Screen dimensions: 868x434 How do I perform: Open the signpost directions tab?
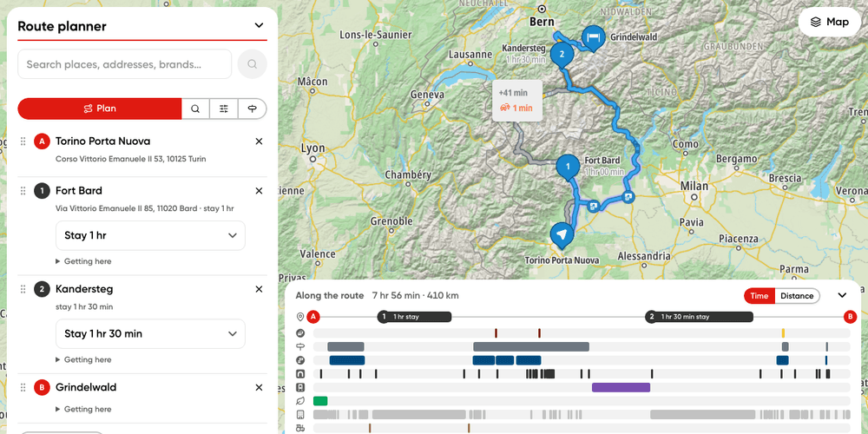pos(253,108)
